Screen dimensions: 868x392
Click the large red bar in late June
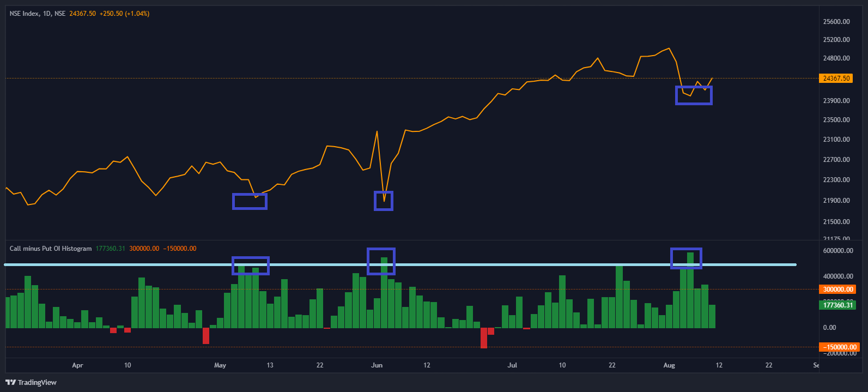[x=483, y=338]
